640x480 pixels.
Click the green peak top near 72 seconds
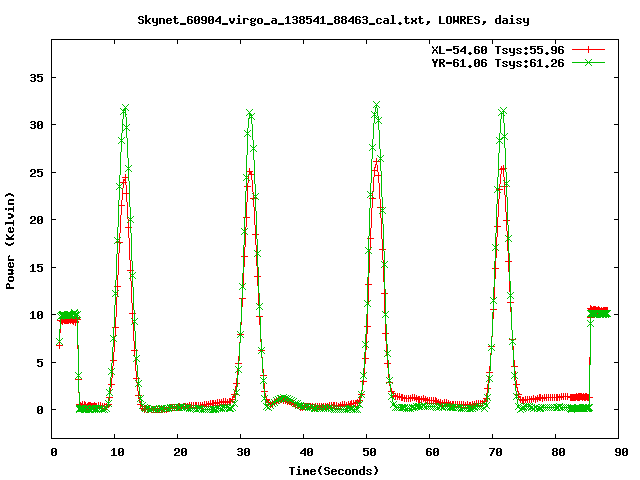point(502,111)
